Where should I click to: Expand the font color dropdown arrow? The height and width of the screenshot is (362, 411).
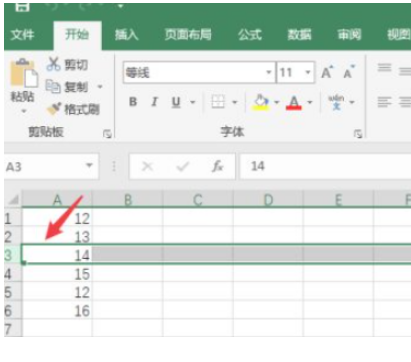(x=310, y=102)
